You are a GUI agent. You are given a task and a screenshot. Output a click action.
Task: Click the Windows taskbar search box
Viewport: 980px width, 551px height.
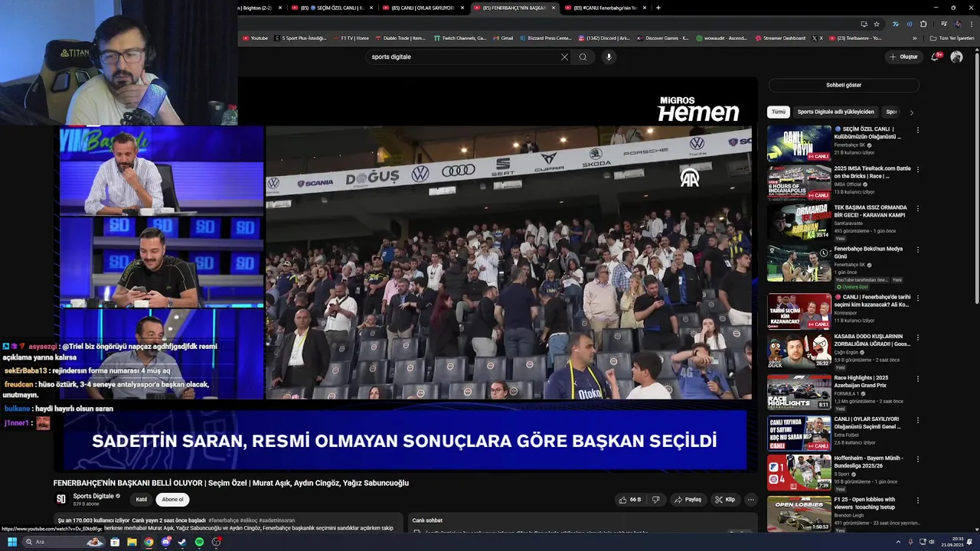tap(64, 542)
